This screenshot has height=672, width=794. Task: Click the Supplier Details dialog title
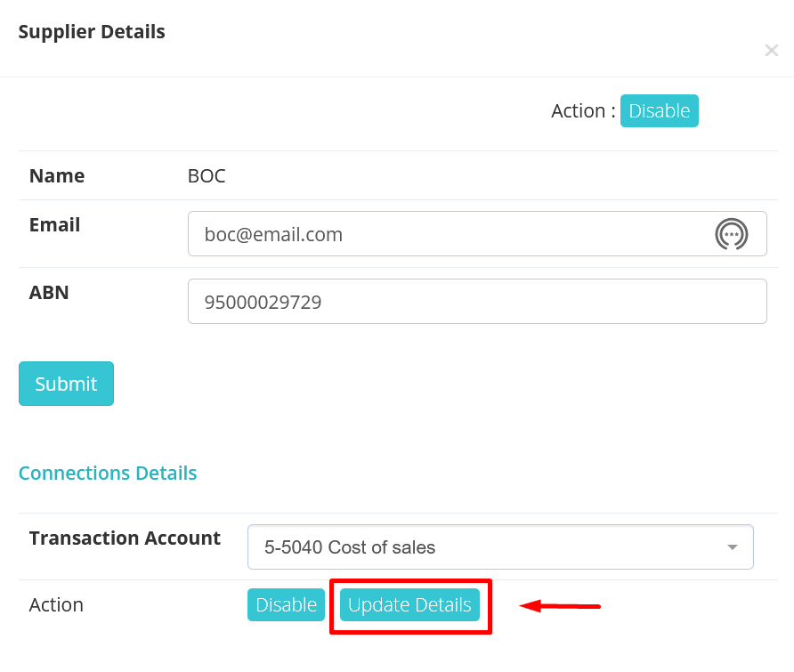click(92, 32)
